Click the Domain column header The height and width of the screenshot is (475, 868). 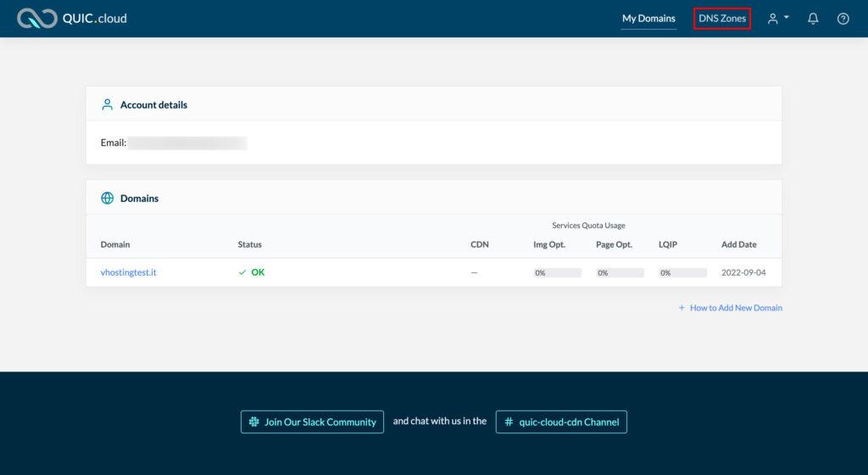pos(115,244)
